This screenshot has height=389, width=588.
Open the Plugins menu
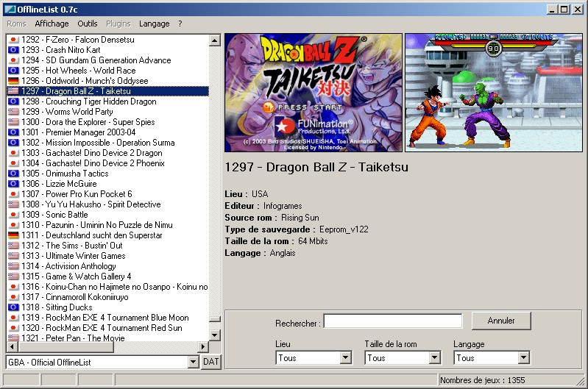pyautogui.click(x=118, y=24)
